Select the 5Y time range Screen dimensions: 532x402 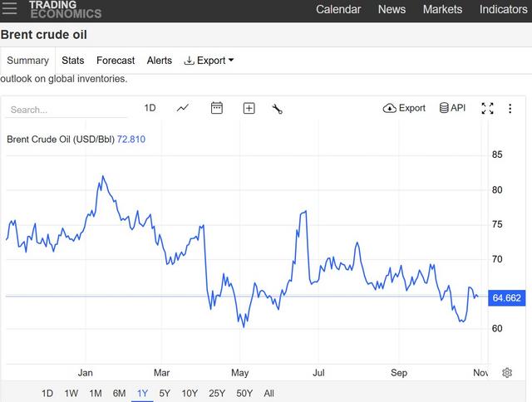[x=165, y=393]
